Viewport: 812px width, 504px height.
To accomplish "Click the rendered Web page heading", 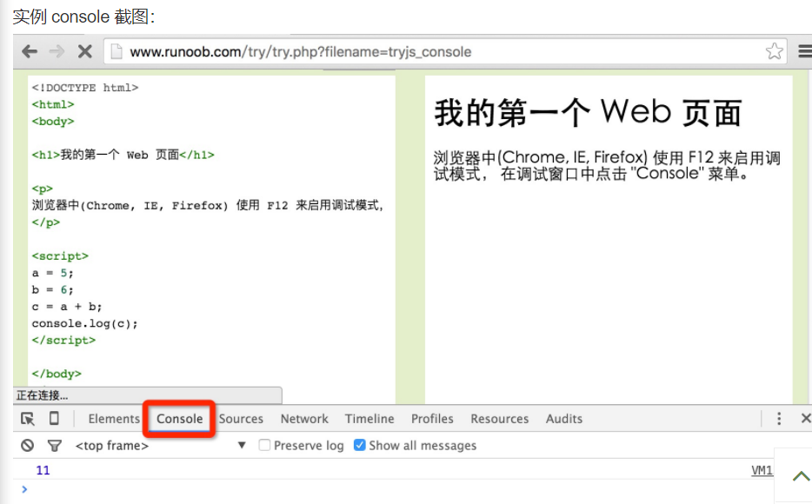I will (x=589, y=112).
